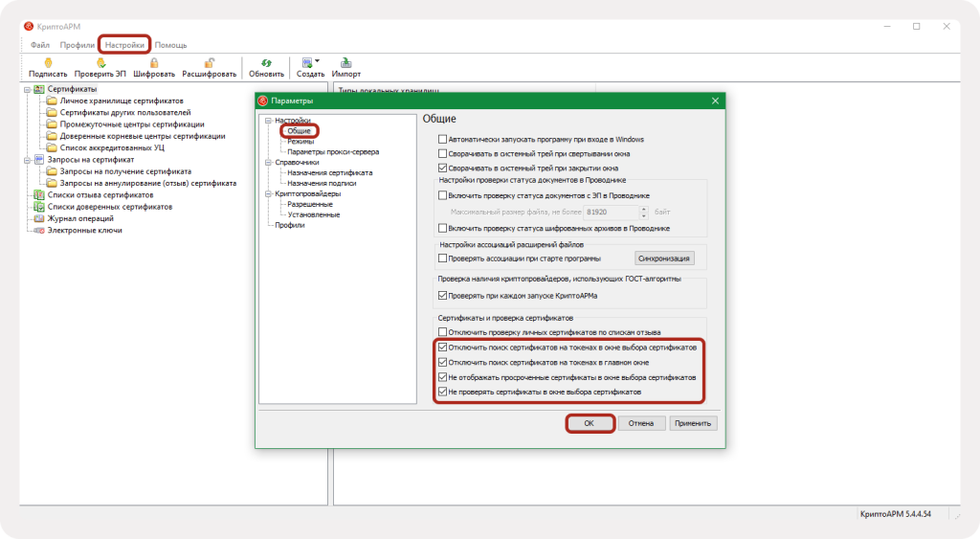Click the Сертификаты root node icon

(38, 89)
